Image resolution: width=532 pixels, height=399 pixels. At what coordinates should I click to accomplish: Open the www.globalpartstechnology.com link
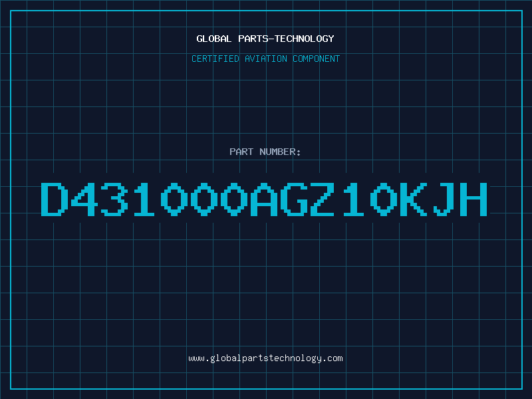pyautogui.click(x=265, y=358)
